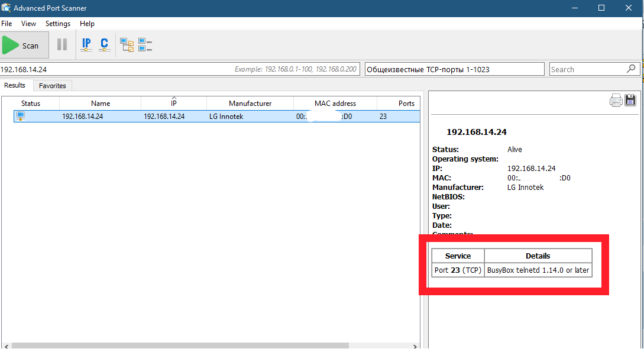Switch to the Favorites tab
Image resolution: width=644 pixels, height=355 pixels.
tap(53, 86)
